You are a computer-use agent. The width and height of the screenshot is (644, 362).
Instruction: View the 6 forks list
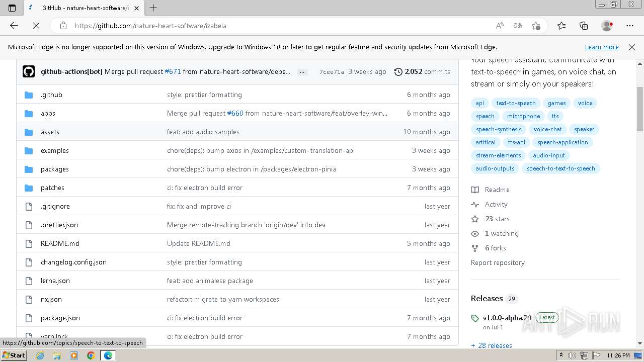[x=489, y=248]
